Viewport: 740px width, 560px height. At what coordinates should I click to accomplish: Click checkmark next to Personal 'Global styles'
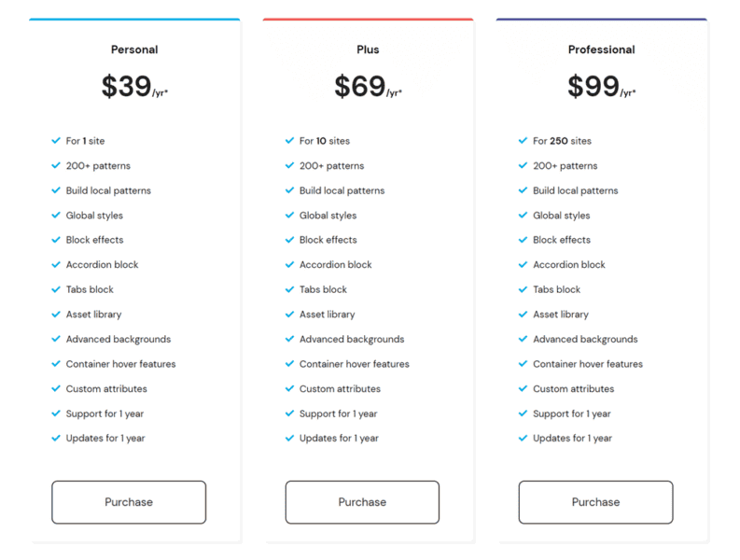(56, 216)
